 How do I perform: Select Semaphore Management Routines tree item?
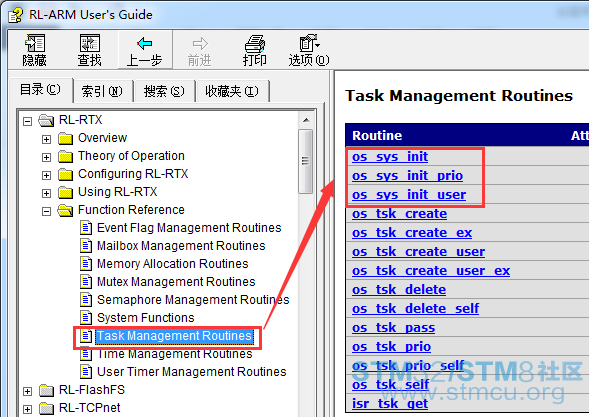click(x=193, y=300)
